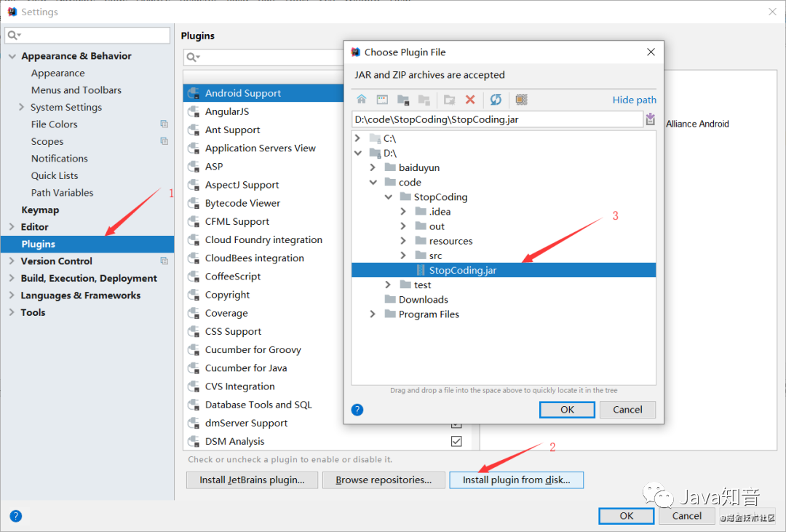Toggle show hidden files and directories
This screenshot has height=532, width=786.
pyautogui.click(x=521, y=99)
